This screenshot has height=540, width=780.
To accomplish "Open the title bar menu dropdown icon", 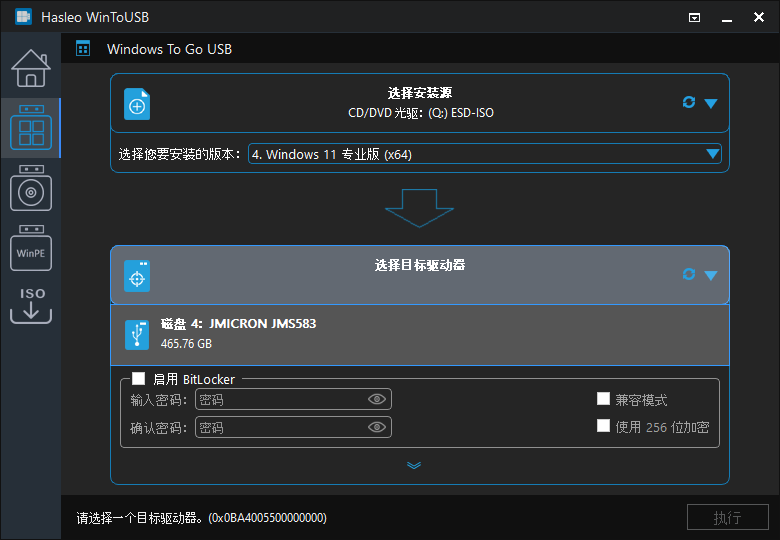I will 694,17.
